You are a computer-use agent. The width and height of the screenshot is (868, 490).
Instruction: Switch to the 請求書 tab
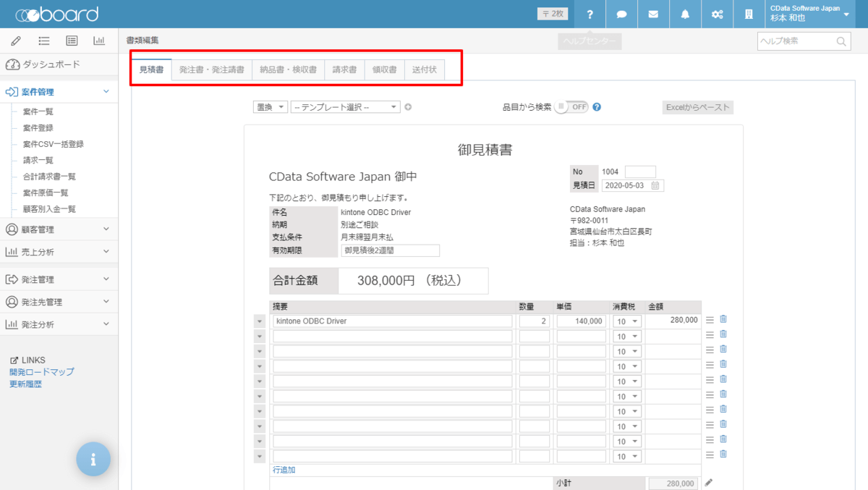pyautogui.click(x=344, y=70)
